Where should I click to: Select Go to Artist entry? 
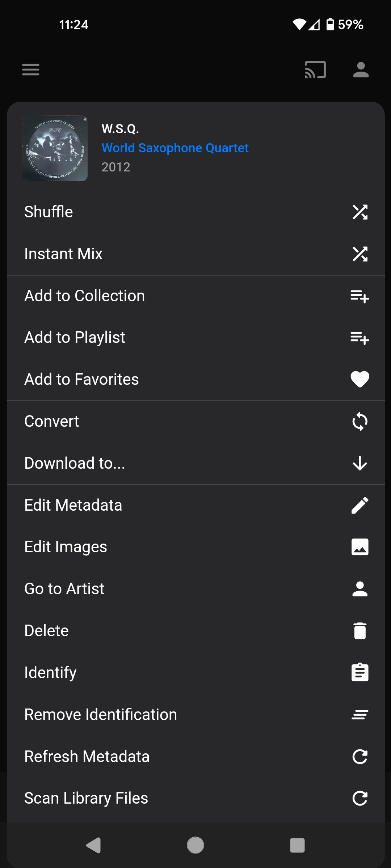point(64,589)
